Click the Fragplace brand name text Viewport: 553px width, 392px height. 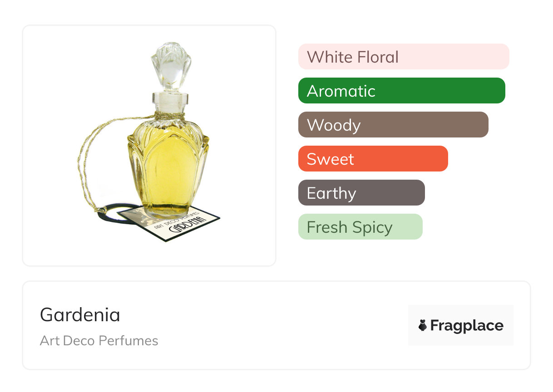click(x=467, y=325)
